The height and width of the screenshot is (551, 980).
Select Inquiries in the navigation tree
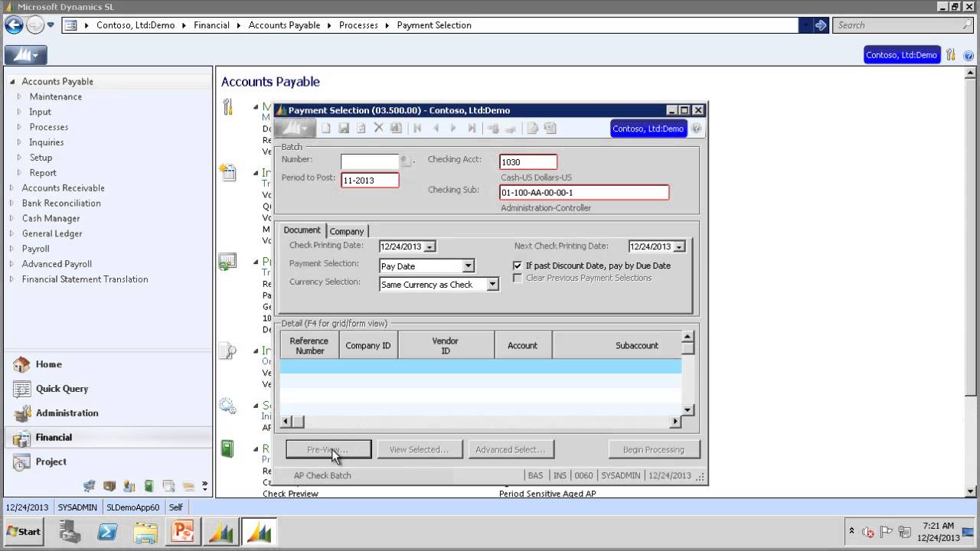pos(47,142)
